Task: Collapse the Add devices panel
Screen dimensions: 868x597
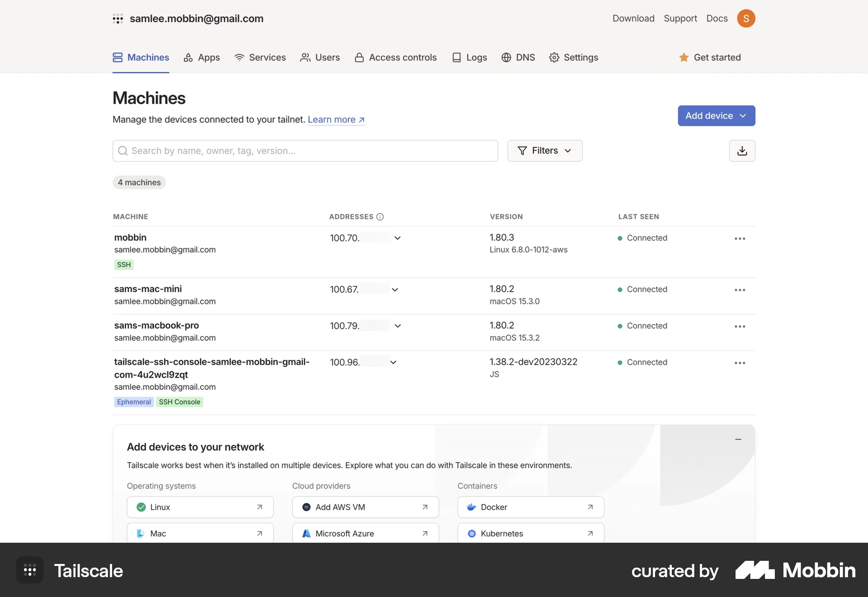Action: point(738,439)
